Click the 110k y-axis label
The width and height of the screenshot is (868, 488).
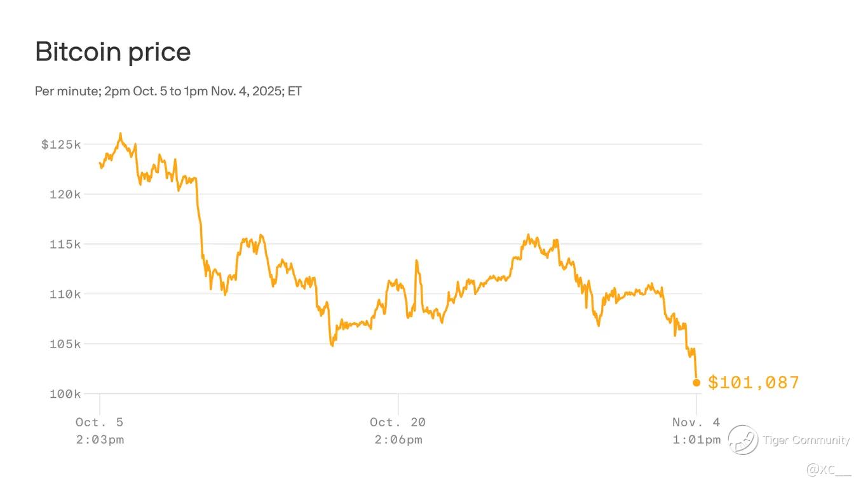coord(65,294)
